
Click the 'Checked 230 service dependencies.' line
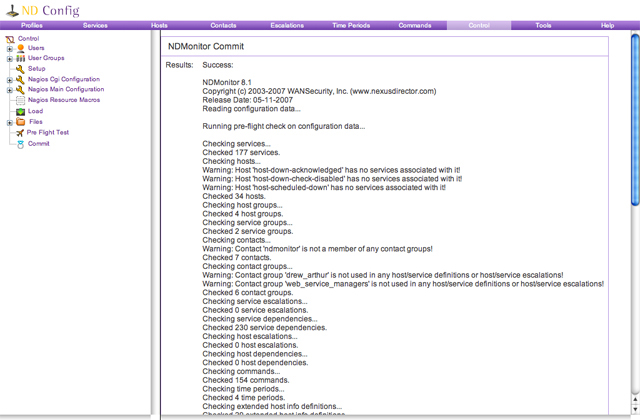[x=264, y=328]
